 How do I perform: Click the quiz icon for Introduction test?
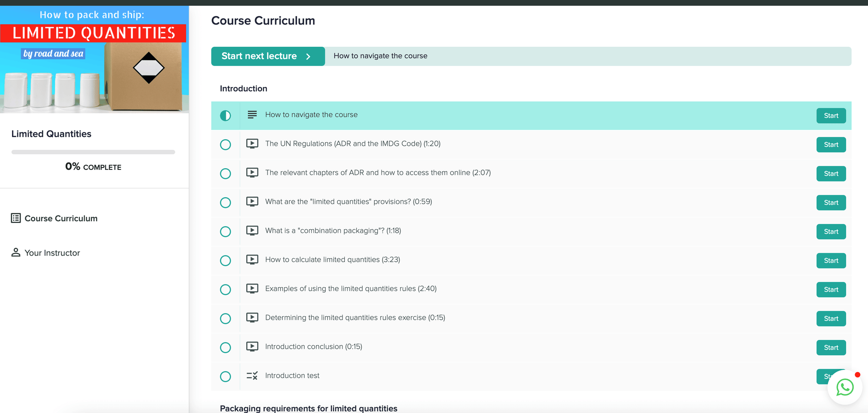click(x=252, y=376)
